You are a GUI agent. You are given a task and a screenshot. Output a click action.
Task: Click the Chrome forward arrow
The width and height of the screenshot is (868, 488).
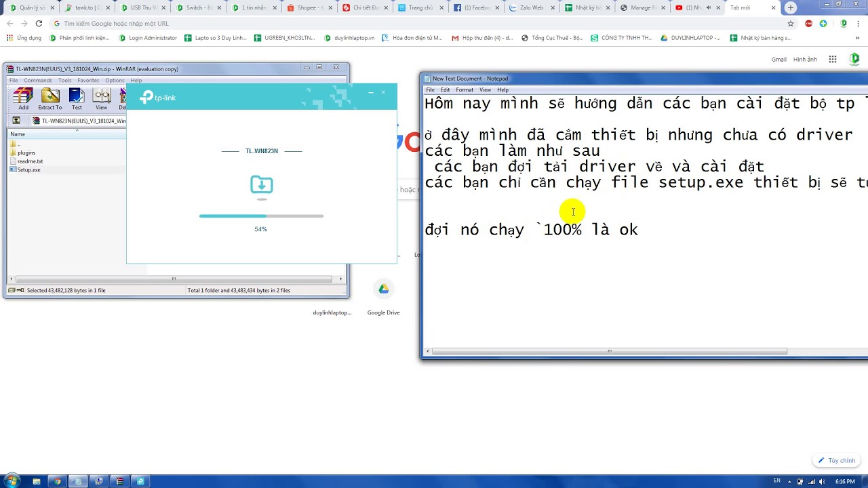[x=24, y=23]
